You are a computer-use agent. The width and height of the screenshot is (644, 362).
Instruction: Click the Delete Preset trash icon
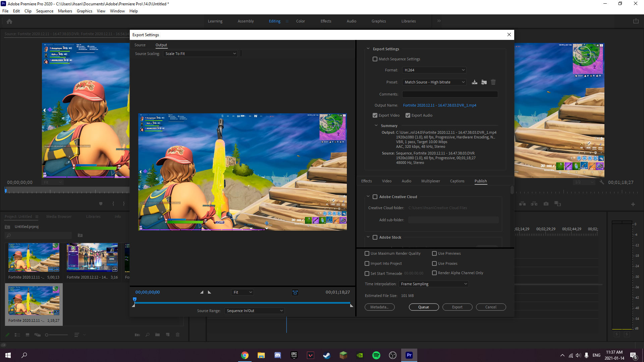coord(493,82)
